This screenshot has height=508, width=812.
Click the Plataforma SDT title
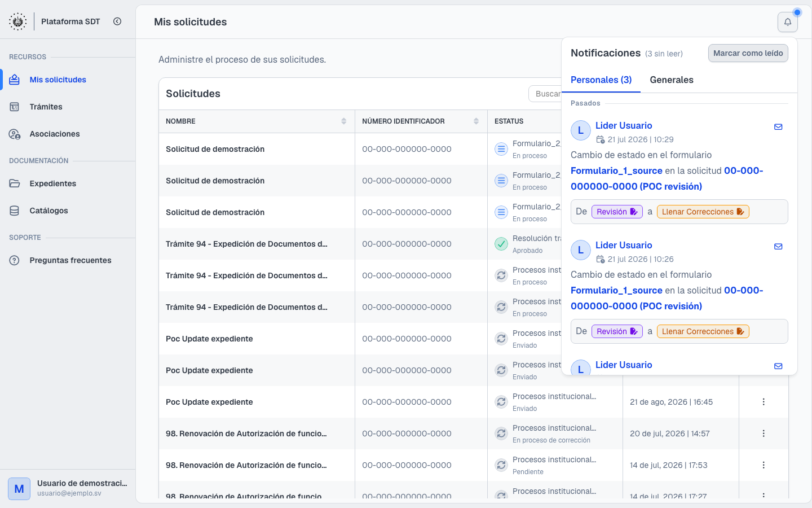(70, 21)
